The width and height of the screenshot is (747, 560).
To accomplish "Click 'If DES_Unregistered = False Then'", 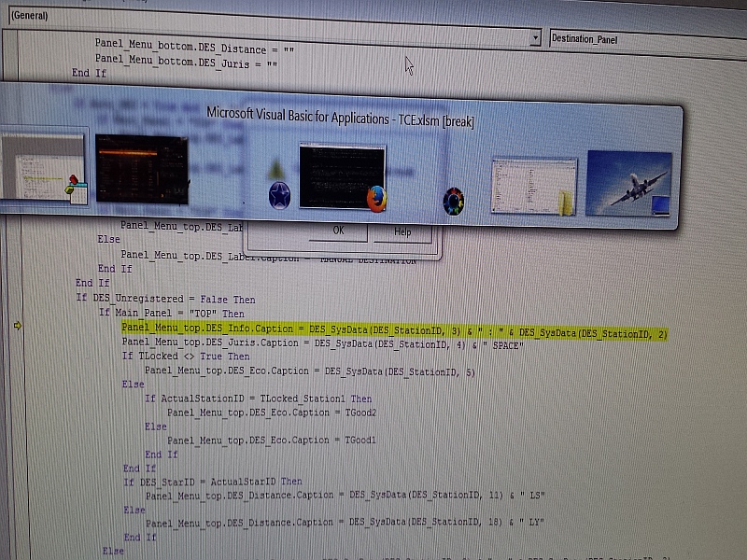I will click(166, 299).
